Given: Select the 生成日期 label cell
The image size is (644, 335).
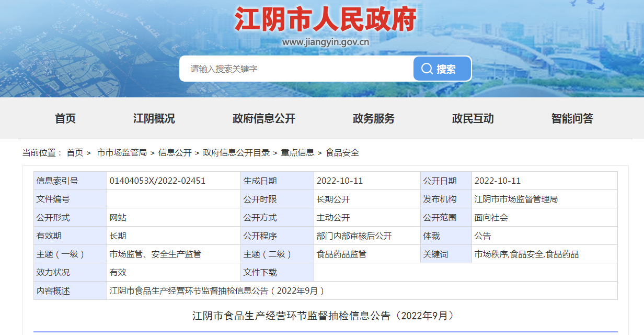Looking at the screenshot, I should coord(278,181).
